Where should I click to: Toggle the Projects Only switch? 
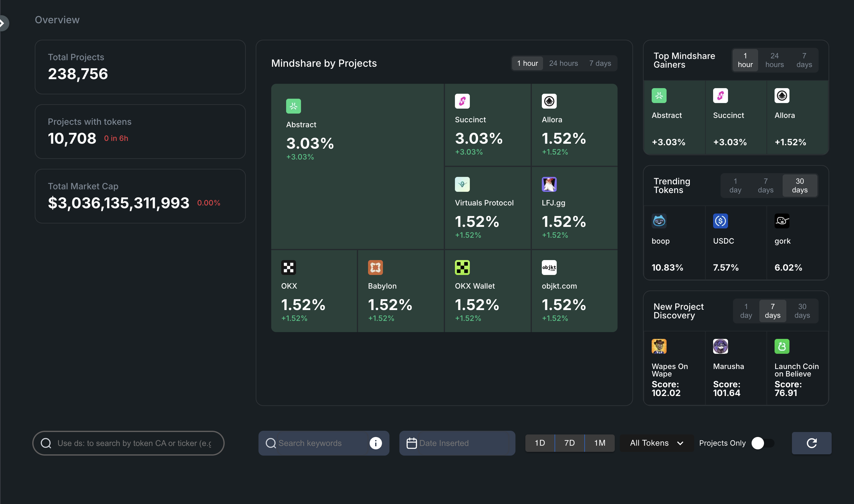tap(763, 443)
